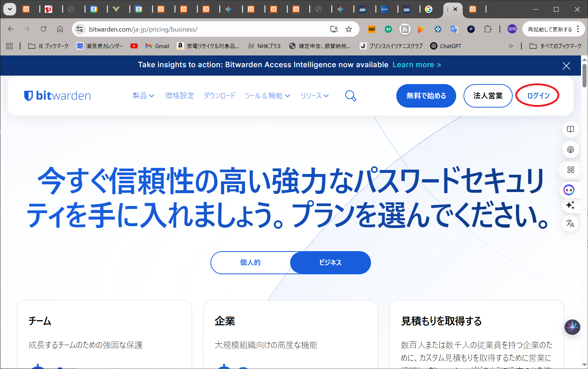Expand the ツール＆機能 dropdown menu
This screenshot has height=369, width=588.
coord(267,96)
